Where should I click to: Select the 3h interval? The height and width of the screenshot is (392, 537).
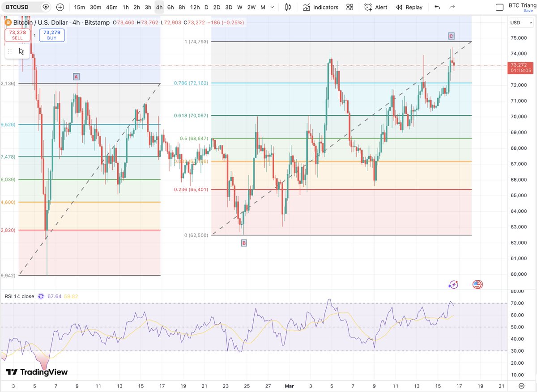point(148,7)
